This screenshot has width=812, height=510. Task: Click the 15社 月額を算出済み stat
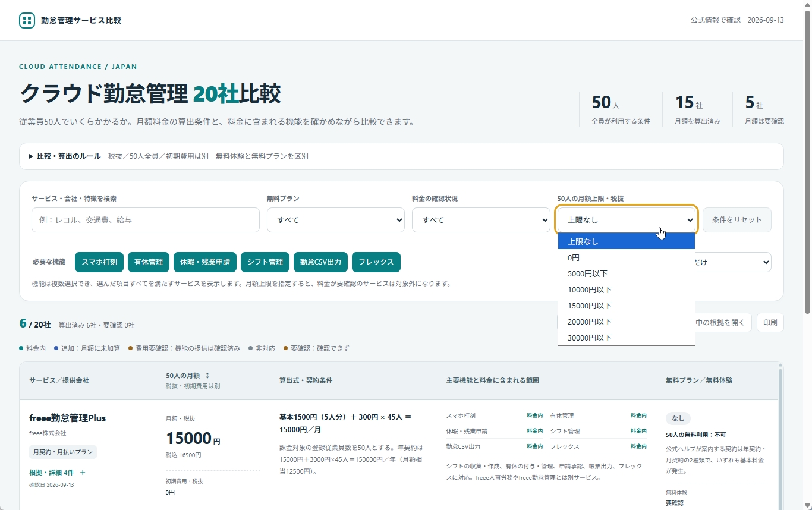click(698, 109)
